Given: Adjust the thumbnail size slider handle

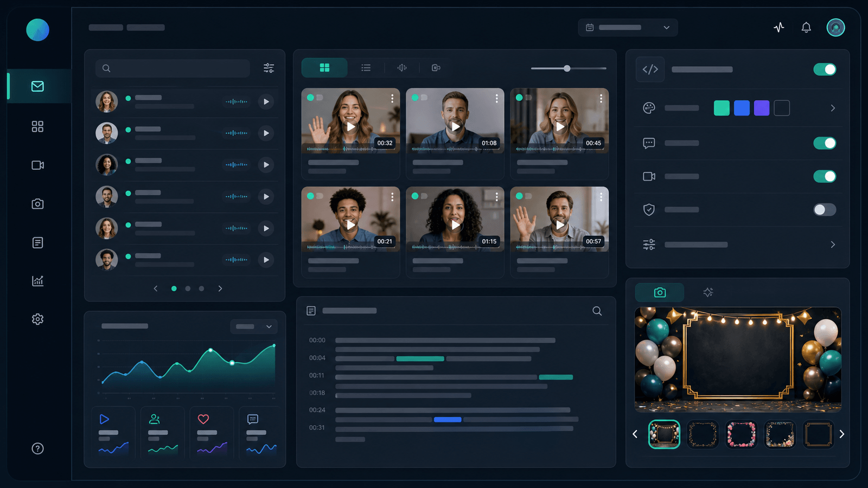Looking at the screenshot, I should 567,68.
